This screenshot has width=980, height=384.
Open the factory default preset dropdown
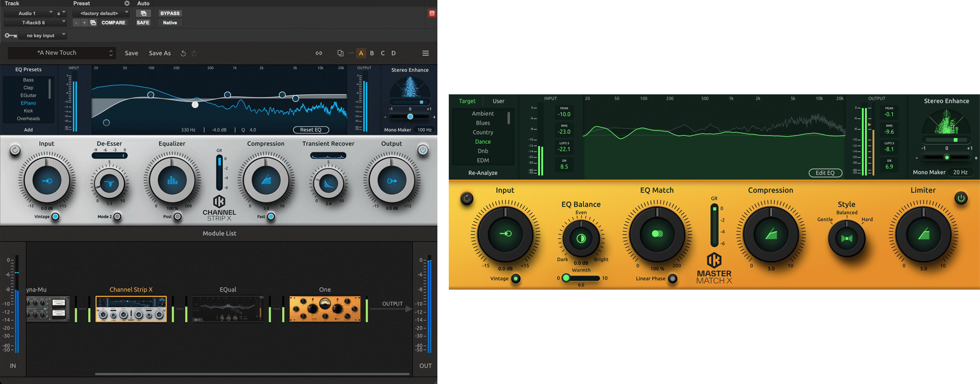pyautogui.click(x=101, y=13)
